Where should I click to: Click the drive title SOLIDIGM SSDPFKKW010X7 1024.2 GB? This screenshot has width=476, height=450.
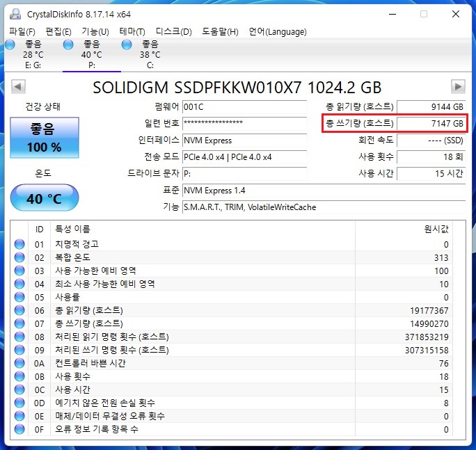tap(237, 88)
